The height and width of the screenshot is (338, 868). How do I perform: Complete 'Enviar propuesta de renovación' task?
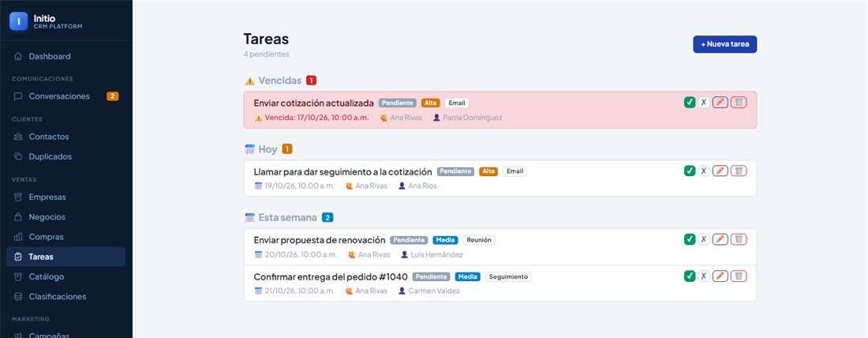click(690, 239)
